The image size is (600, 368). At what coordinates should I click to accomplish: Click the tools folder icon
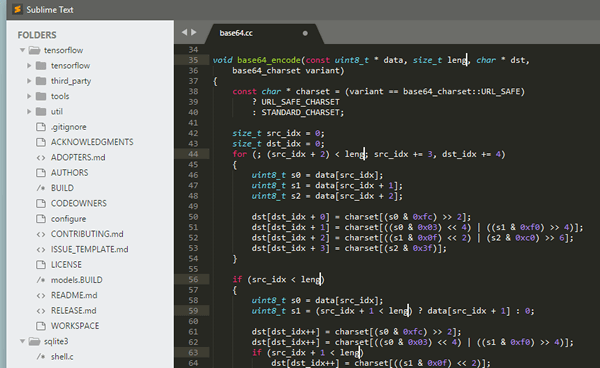41,96
